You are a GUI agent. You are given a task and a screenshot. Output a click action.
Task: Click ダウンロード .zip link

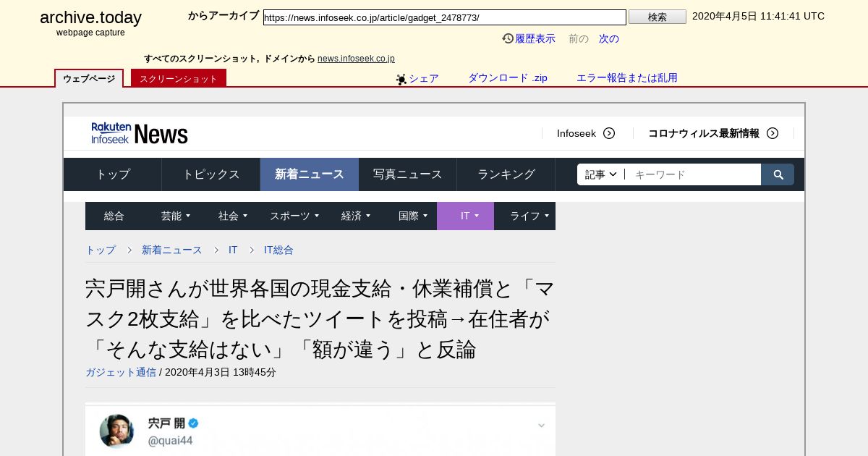click(508, 78)
